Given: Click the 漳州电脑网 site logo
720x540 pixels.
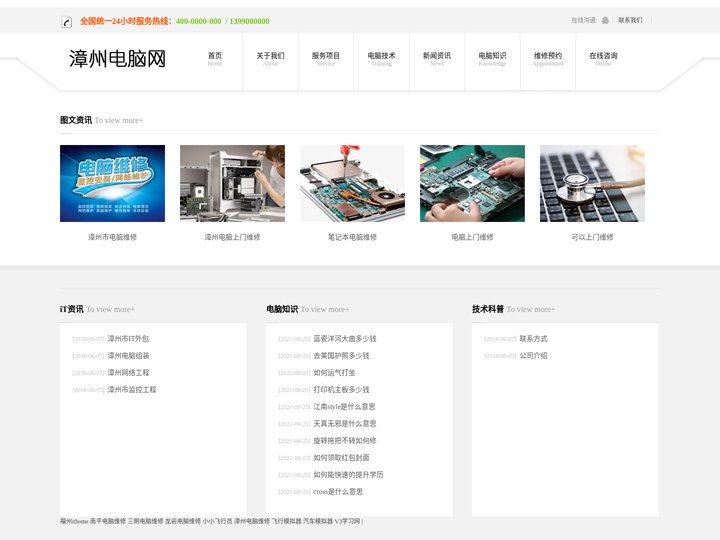Looking at the screenshot, I should point(117,59).
